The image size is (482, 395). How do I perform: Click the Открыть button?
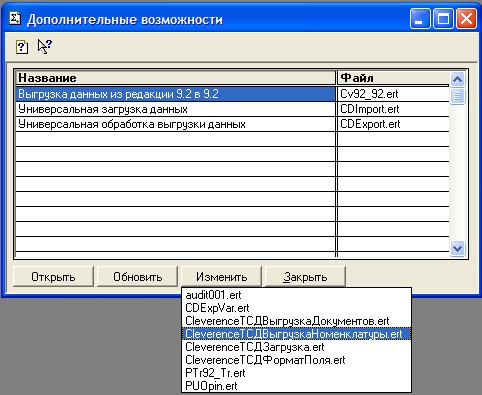(x=53, y=276)
